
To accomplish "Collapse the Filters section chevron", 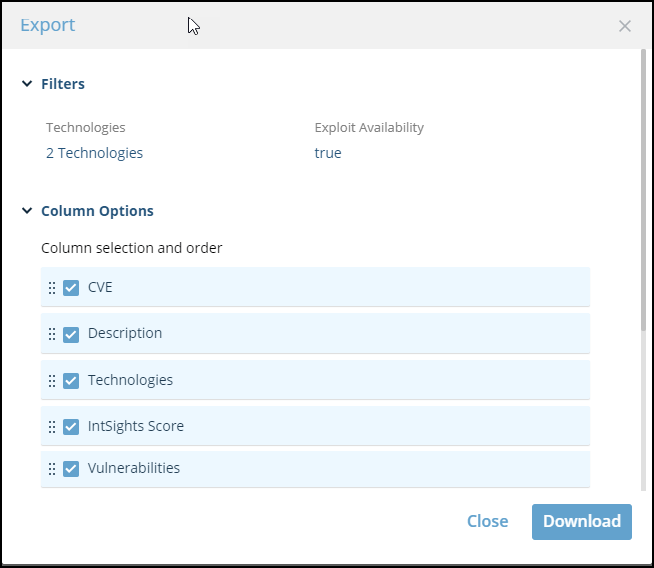I will point(27,84).
